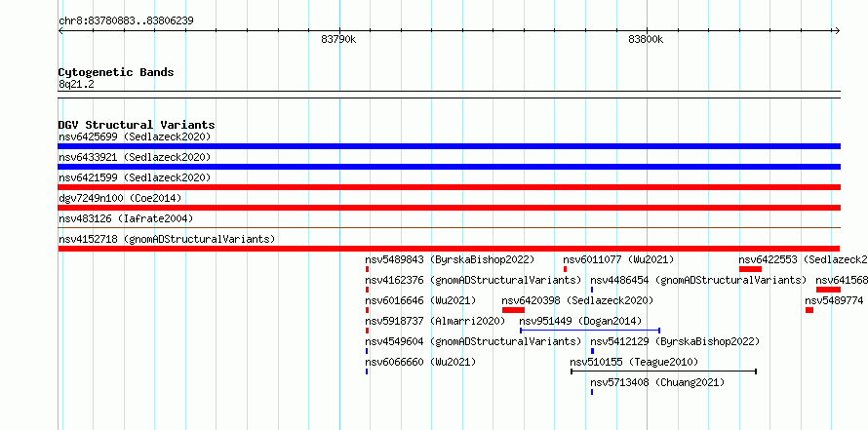Select the black span line for nsv510155
Image resolution: width=868 pixels, height=430 pixels.
pos(664,371)
